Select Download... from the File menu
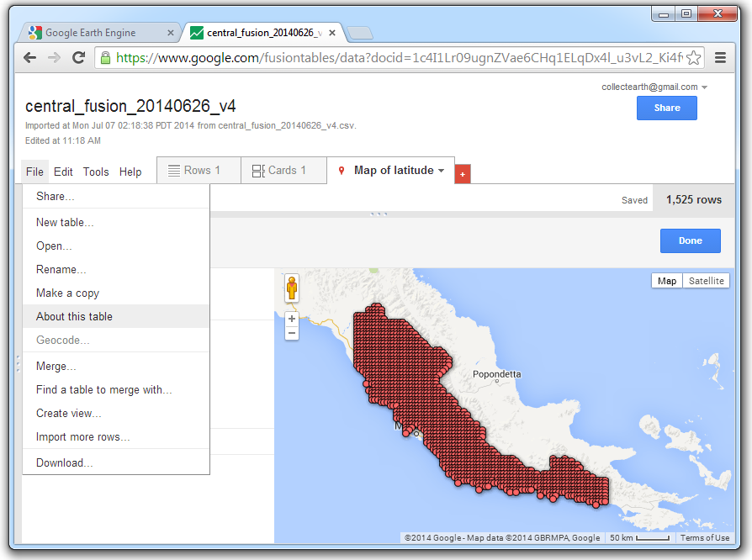Image resolution: width=752 pixels, height=560 pixels. tap(116, 462)
